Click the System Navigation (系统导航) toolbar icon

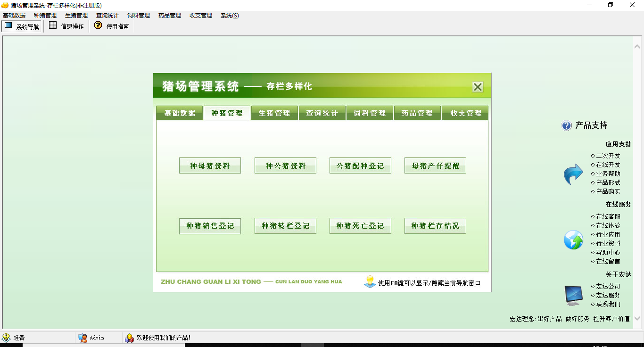[8, 25]
